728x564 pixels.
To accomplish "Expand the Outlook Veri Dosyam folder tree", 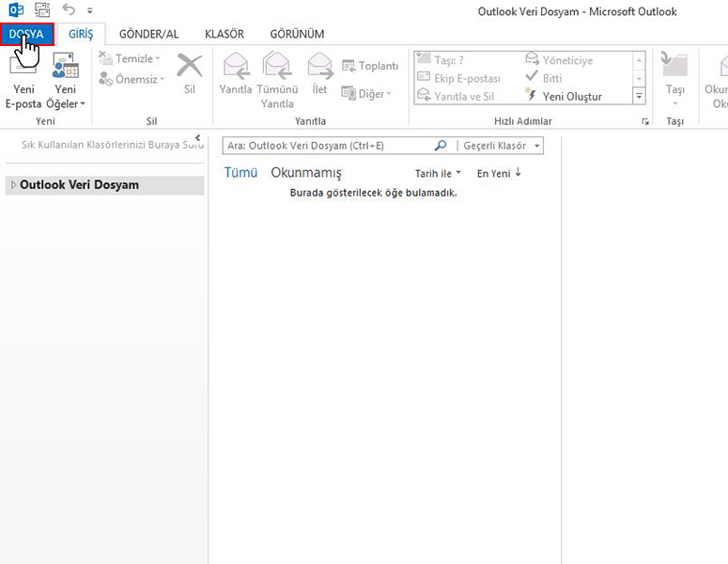I will (x=13, y=185).
